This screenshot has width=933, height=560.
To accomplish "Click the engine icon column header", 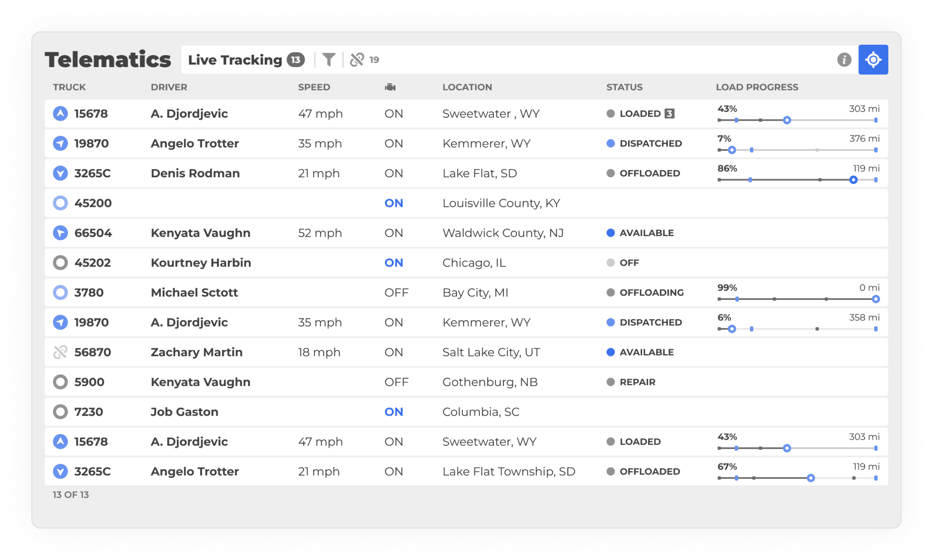I will click(390, 87).
